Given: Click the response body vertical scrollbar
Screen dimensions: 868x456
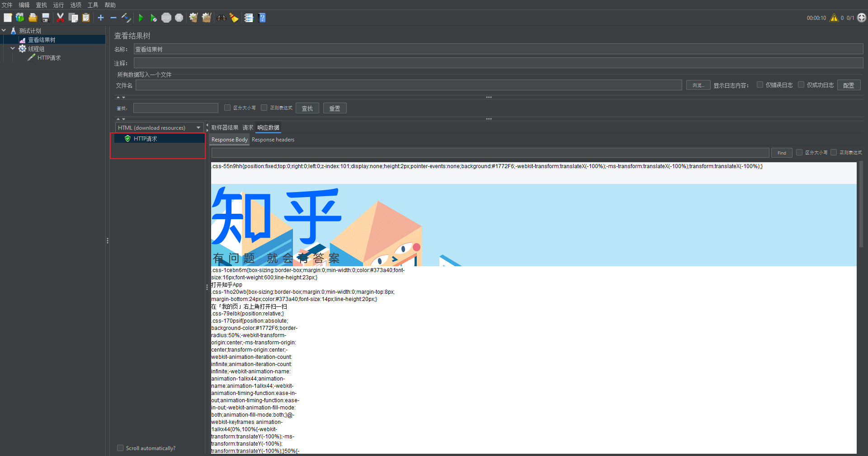Looking at the screenshot, I should pos(861,205).
